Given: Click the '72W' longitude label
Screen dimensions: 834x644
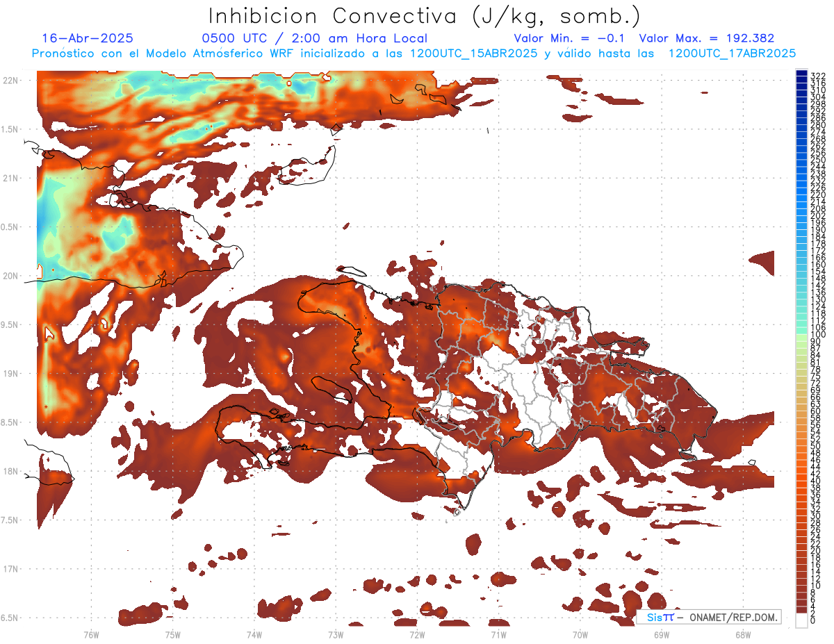Looking at the screenshot, I should pos(417,634).
